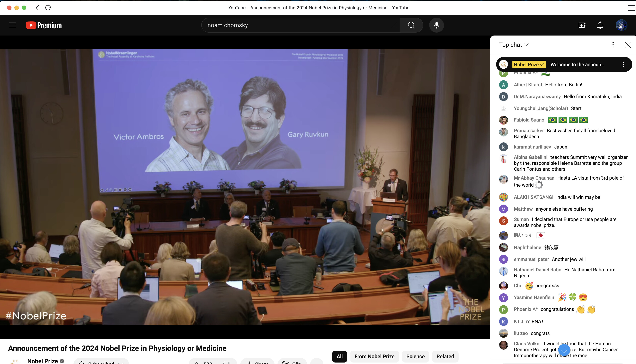
Task: Open notifications bell
Action: click(x=600, y=25)
